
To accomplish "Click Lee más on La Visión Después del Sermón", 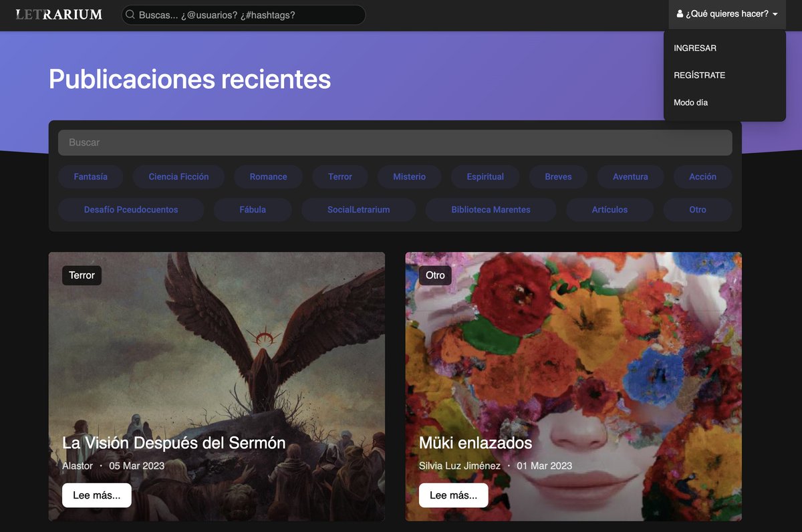I will click(96, 495).
